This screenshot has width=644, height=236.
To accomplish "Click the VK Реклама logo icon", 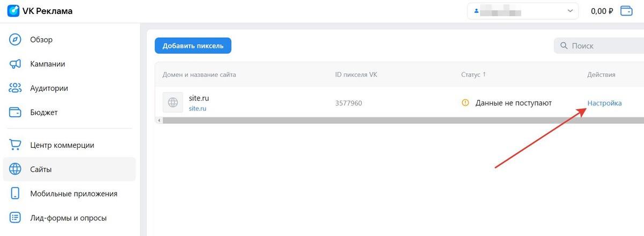I will tap(13, 11).
